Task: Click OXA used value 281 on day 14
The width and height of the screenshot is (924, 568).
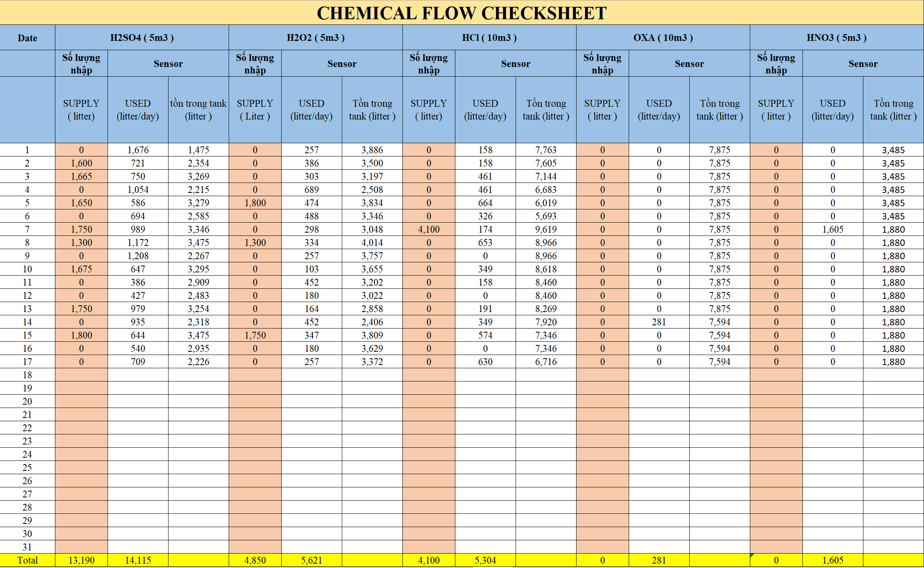Action: (x=659, y=322)
